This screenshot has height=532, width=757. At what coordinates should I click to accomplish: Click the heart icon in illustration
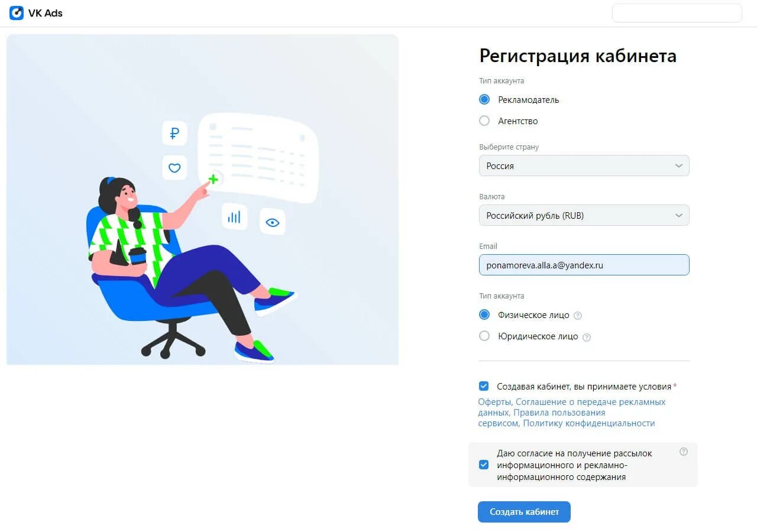pyautogui.click(x=174, y=168)
